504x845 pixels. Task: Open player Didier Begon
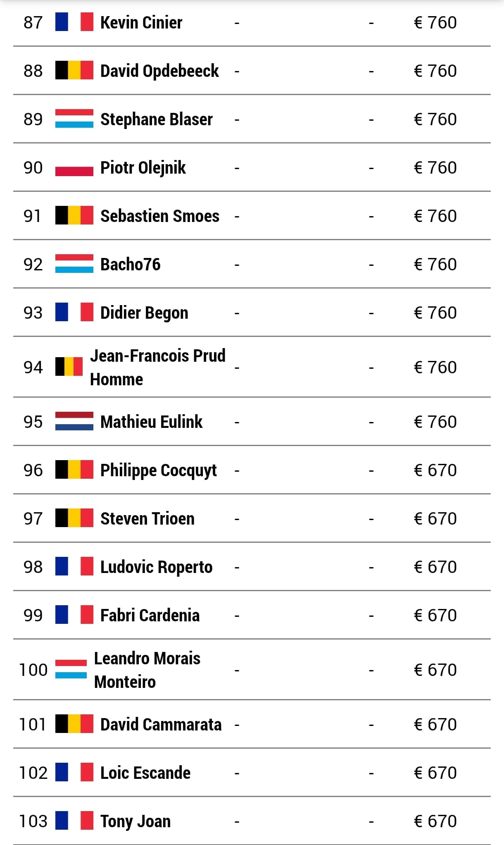[x=144, y=313]
